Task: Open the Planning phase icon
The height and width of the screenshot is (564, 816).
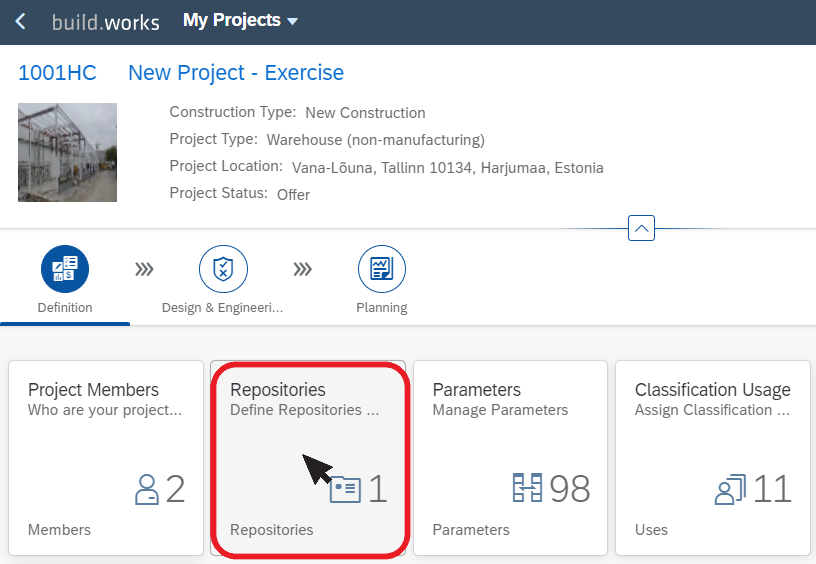Action: 382,269
